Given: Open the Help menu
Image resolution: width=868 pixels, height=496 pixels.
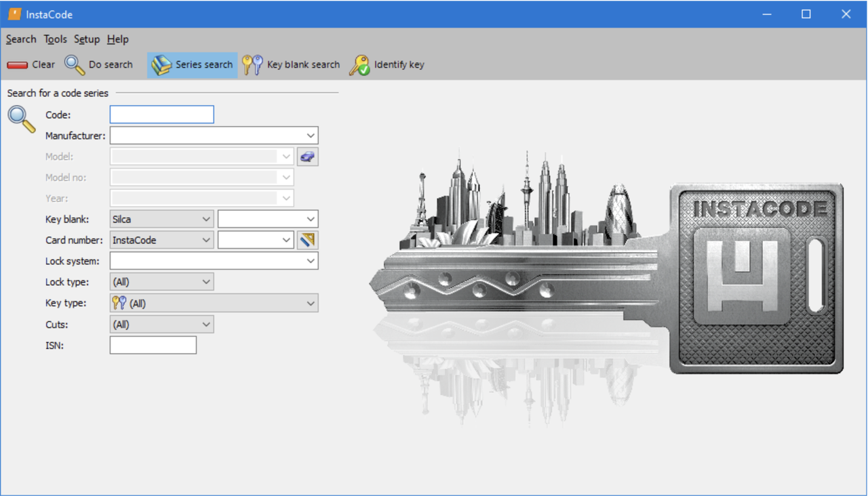Looking at the screenshot, I should 117,39.
